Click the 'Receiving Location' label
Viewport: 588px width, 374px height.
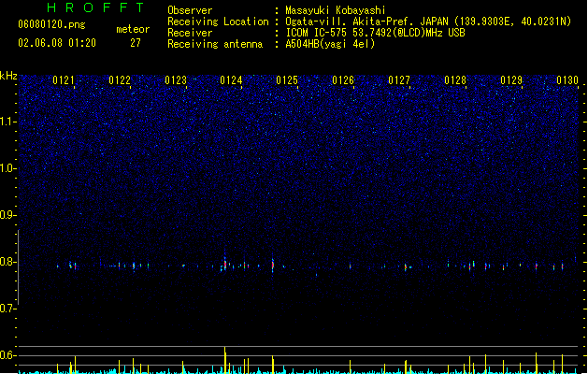[218, 22]
